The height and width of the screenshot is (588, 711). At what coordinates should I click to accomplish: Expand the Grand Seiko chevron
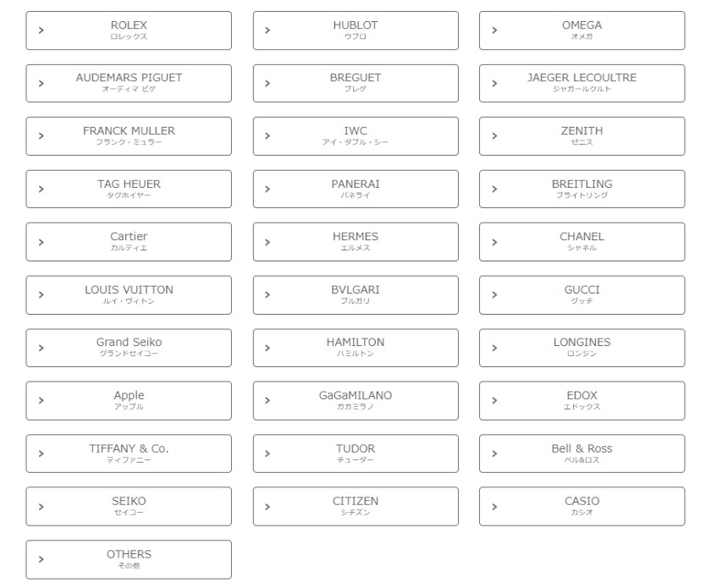(x=41, y=348)
